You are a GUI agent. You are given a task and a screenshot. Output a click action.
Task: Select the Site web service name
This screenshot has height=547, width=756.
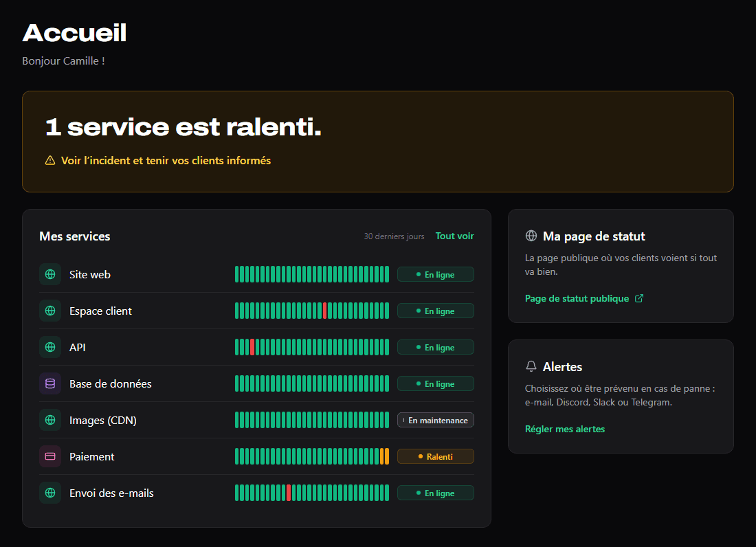(x=89, y=274)
